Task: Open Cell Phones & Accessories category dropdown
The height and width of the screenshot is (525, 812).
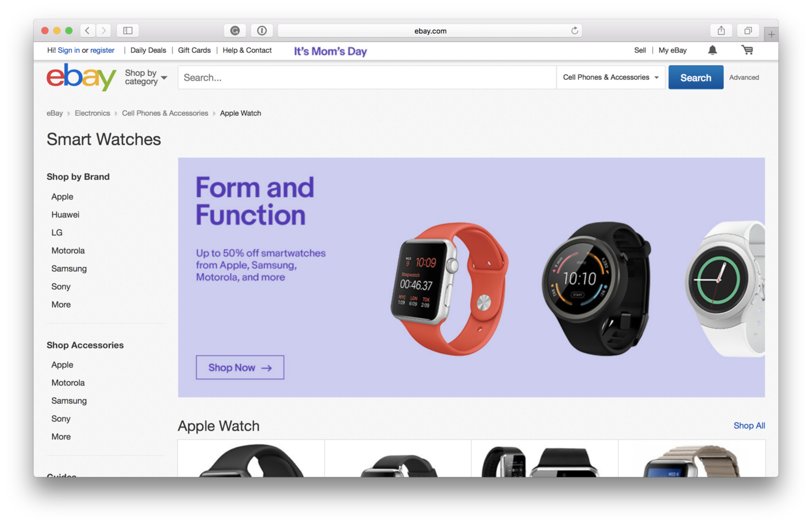Action: pyautogui.click(x=611, y=77)
